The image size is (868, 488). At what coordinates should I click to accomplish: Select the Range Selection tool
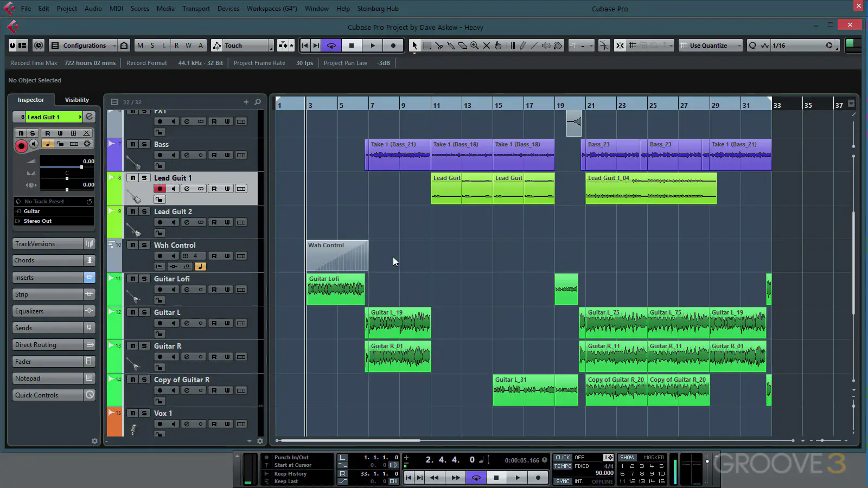[427, 46]
